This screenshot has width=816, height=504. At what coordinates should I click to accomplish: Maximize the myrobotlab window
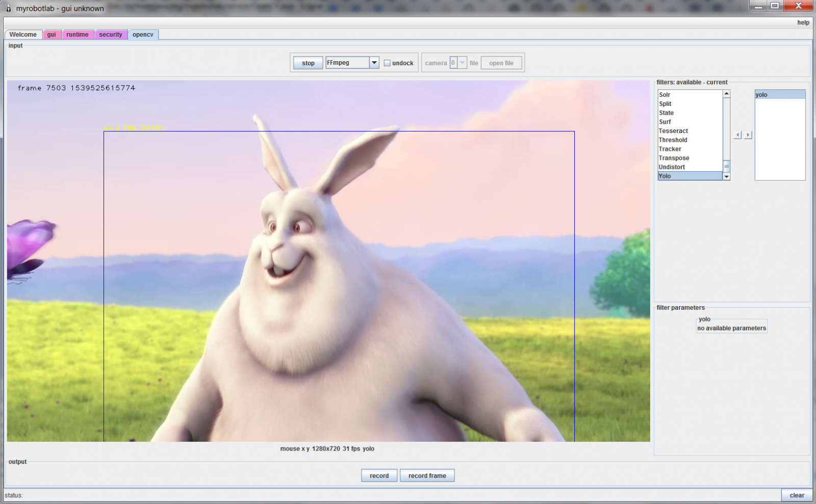coord(775,6)
